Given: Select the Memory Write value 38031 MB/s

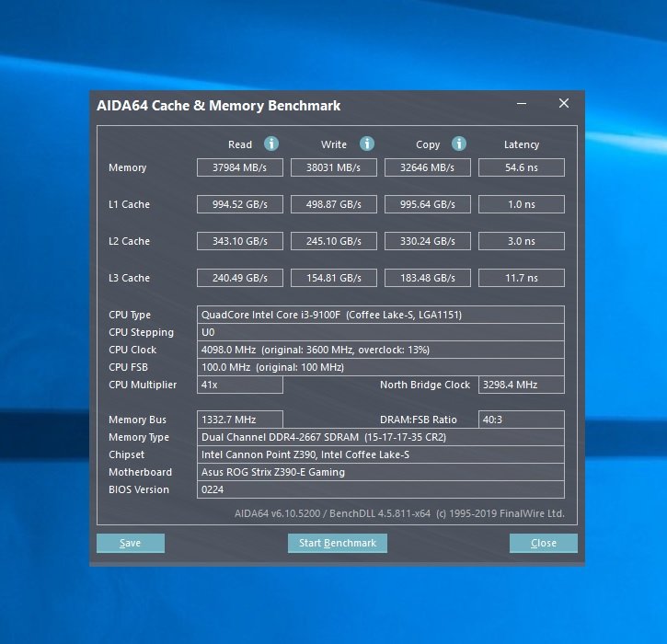Looking at the screenshot, I should pyautogui.click(x=333, y=167).
